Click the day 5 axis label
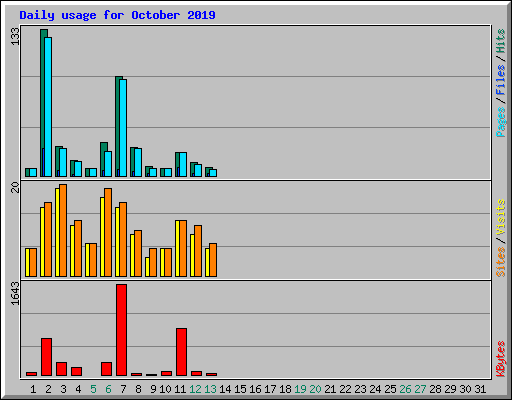The image size is (512, 400). [93, 389]
